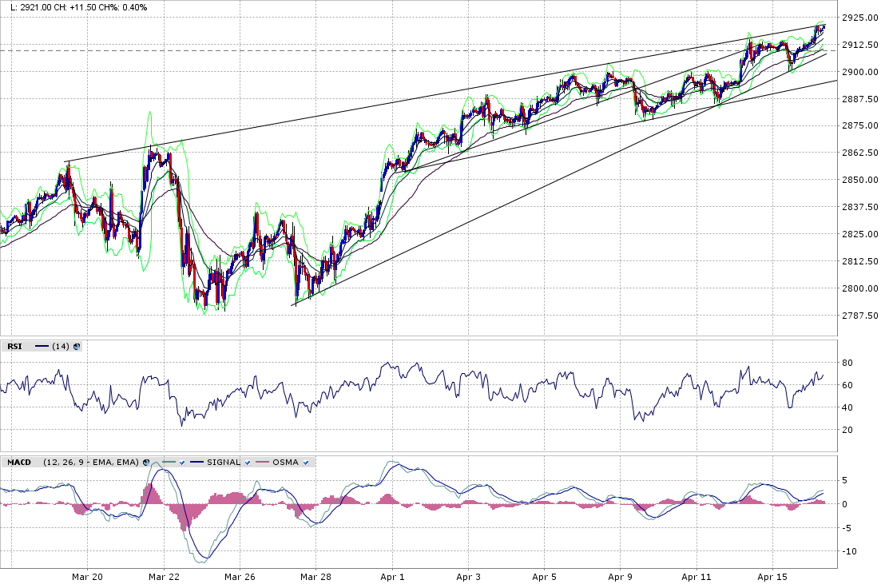Click the Mar 22 date on time axis
The width and height of the screenshot is (885, 588).
[163, 577]
